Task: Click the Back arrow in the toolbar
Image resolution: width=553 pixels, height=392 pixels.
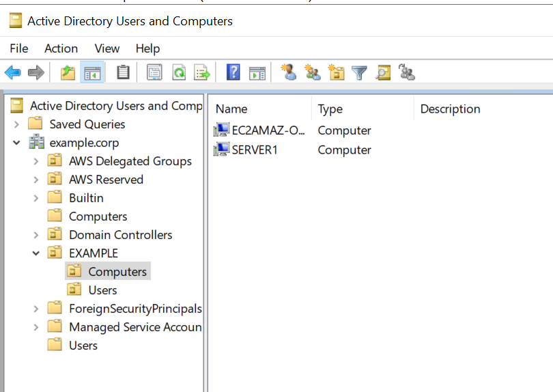Action: point(13,72)
